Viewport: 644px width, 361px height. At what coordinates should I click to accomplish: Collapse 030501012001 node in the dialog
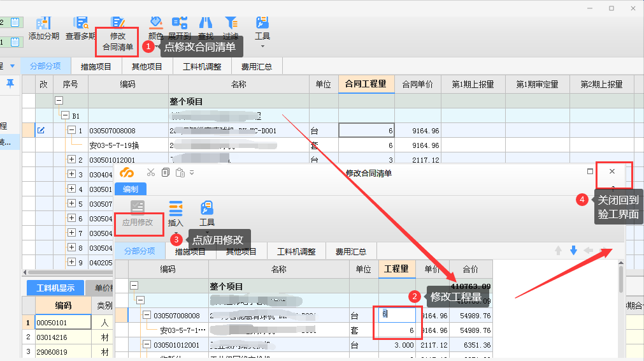click(x=147, y=344)
